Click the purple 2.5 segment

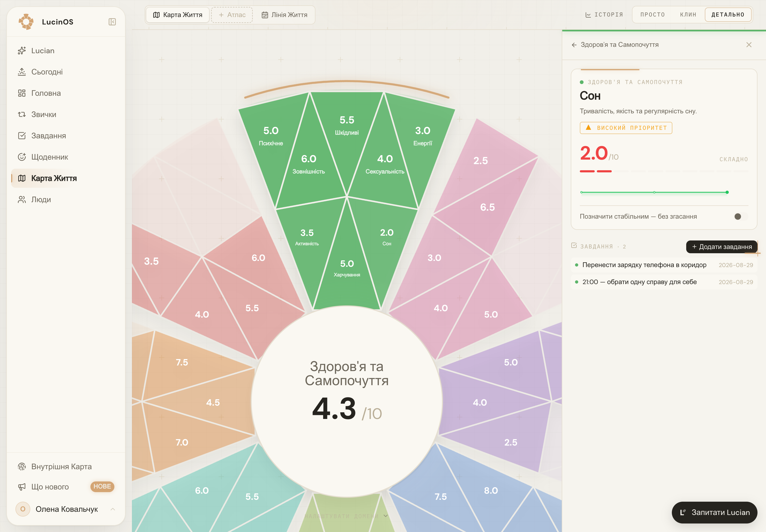point(510,442)
